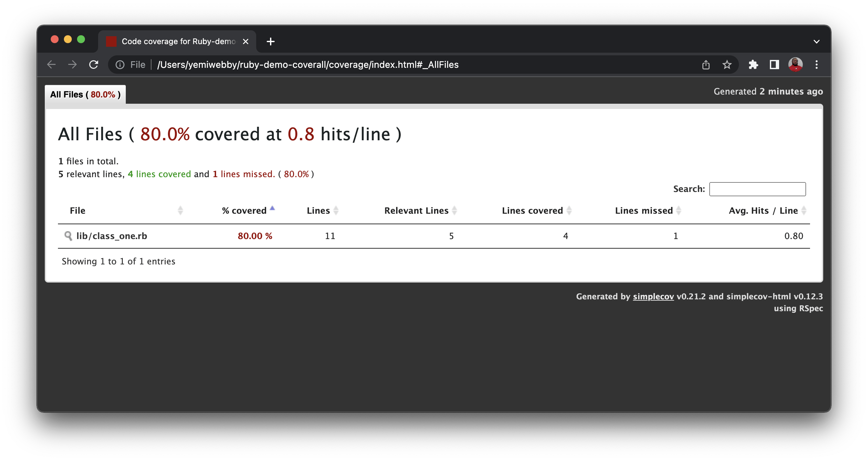The image size is (868, 461).
Task: Click inside the Search field
Action: click(x=757, y=189)
